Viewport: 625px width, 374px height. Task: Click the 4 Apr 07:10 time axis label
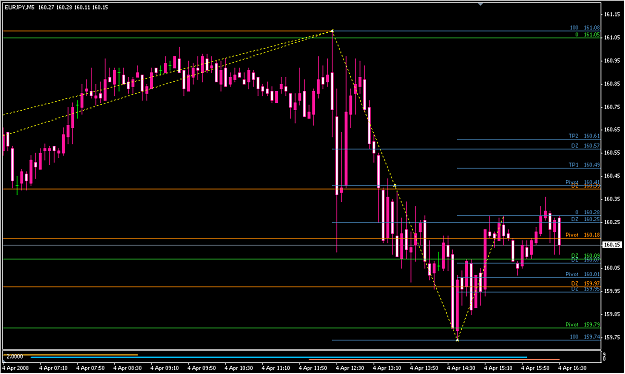[53, 368]
